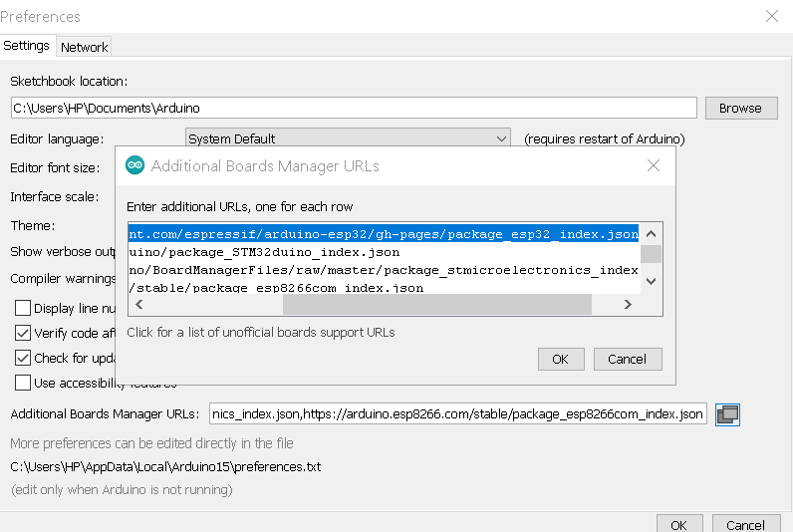Toggle Verify code after upload checkbox
The image size is (793, 532).
click(x=23, y=333)
